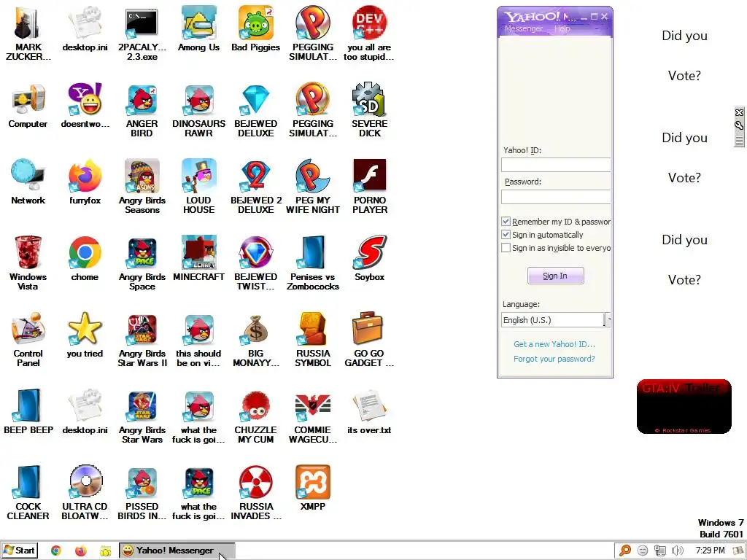The height and width of the screenshot is (560, 747).
Task: Open the 'doesntwo' Yahoo Messenger desktop icon
Action: click(x=85, y=105)
